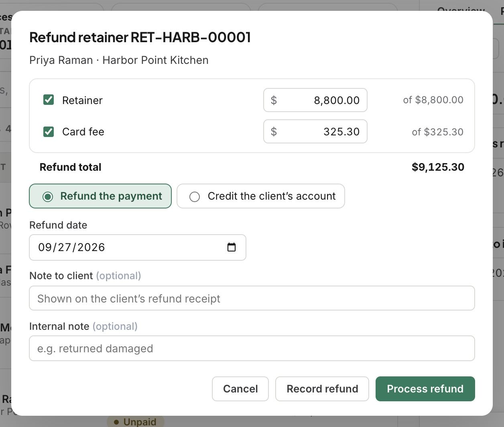
Task: Choose Credit the client's account
Action: tap(261, 196)
